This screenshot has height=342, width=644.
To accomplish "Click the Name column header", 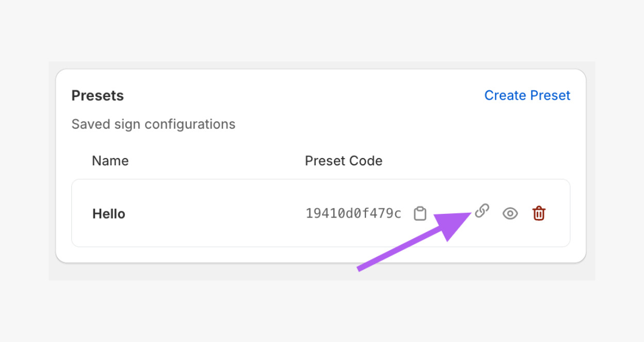I will [110, 161].
